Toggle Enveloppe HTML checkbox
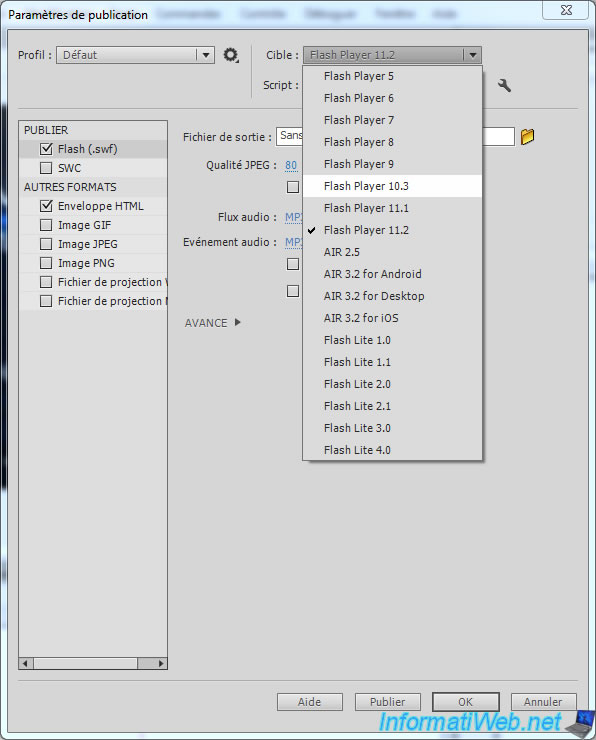This screenshot has width=596, height=740. pos(46,206)
